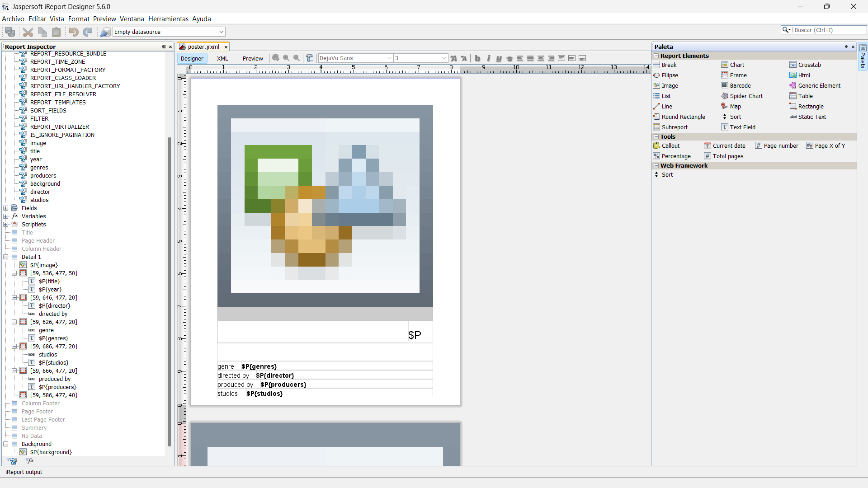Click the Redo arrow icon
Viewport: 868px width, 488px height.
[x=88, y=32]
